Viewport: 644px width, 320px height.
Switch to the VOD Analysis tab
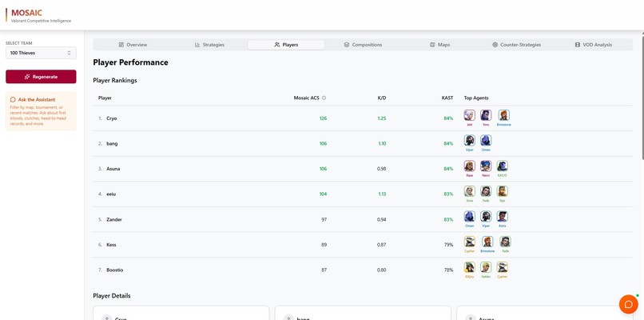coord(594,45)
